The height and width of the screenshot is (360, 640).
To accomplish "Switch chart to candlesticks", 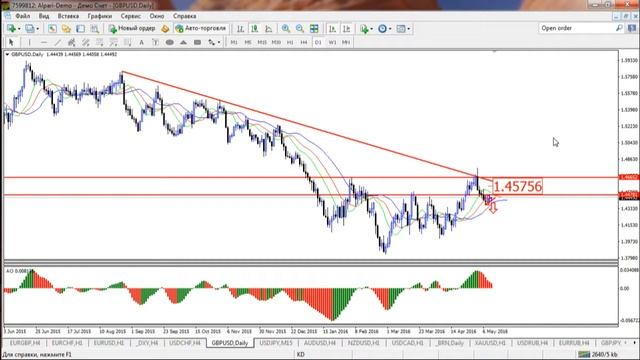I will (x=254, y=29).
